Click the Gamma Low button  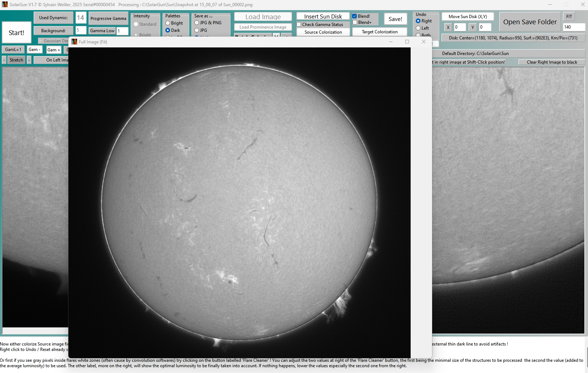102,31
